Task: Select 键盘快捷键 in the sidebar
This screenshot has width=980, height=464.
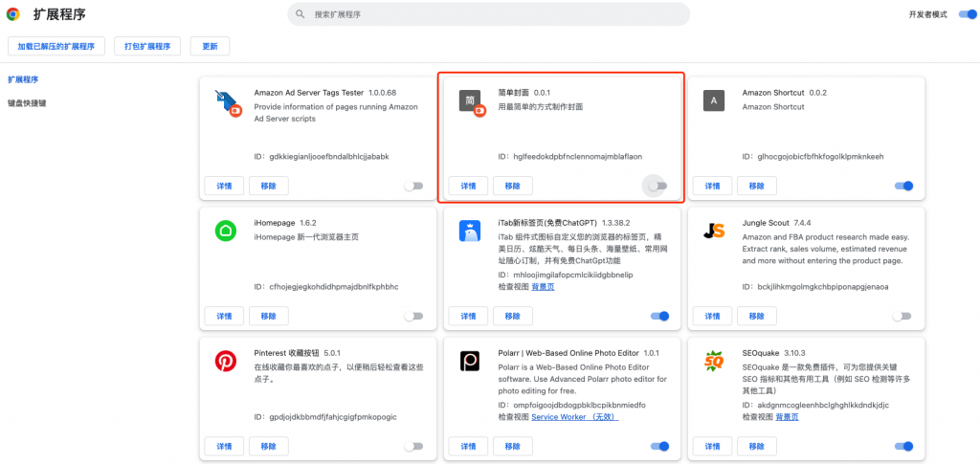Action: (27, 102)
